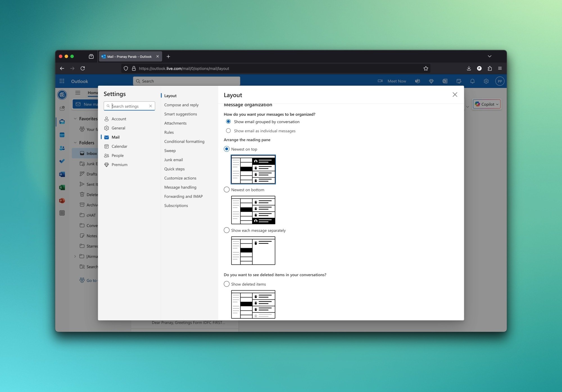Click the Show each message separately thumbnail
The image size is (562, 392).
click(253, 251)
